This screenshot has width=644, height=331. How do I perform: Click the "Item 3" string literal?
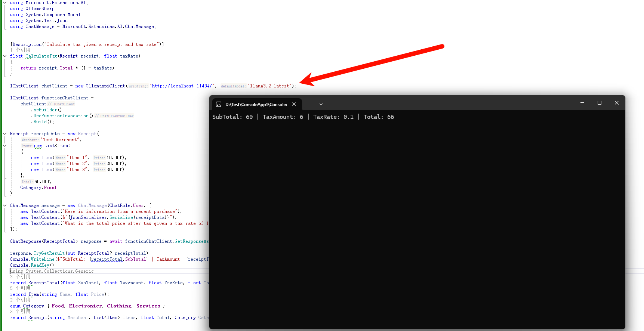77,170
